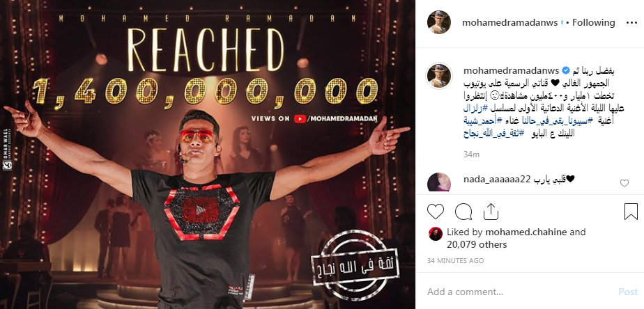Viewport: 644px width, 309px height.
Task: Open mohamedramadanws avatar in the post header
Action: click(x=439, y=22)
